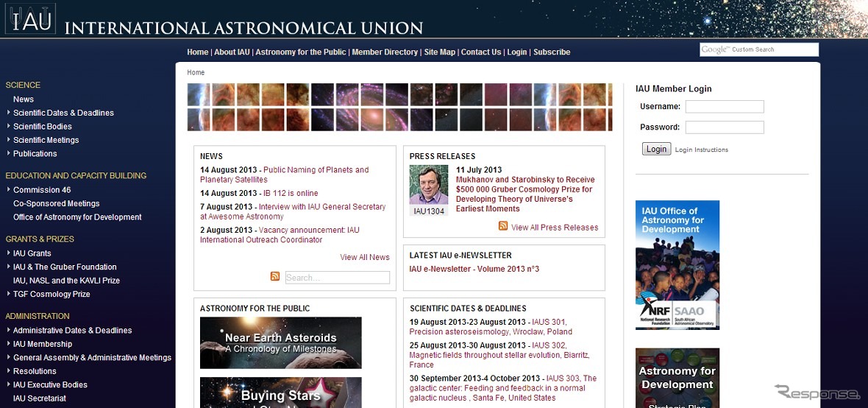Open Member Directory in the top navigation
The height and width of the screenshot is (408, 868).
pos(385,52)
